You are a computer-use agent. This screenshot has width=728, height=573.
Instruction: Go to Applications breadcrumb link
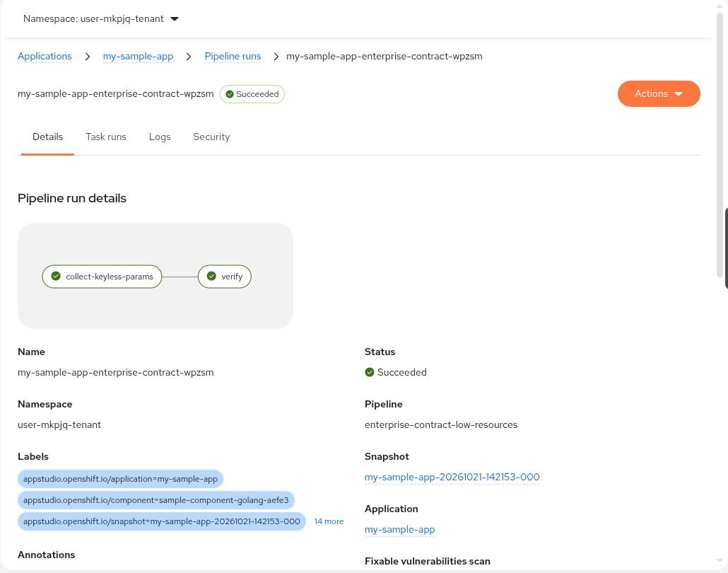45,56
